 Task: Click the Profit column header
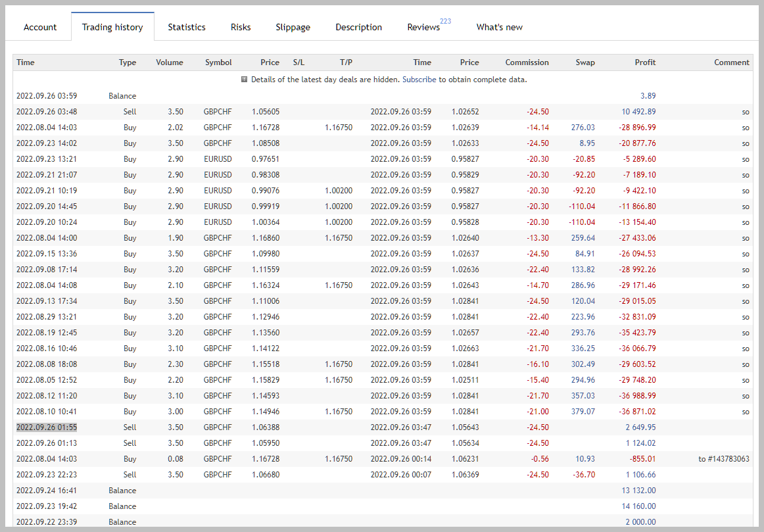(x=645, y=62)
